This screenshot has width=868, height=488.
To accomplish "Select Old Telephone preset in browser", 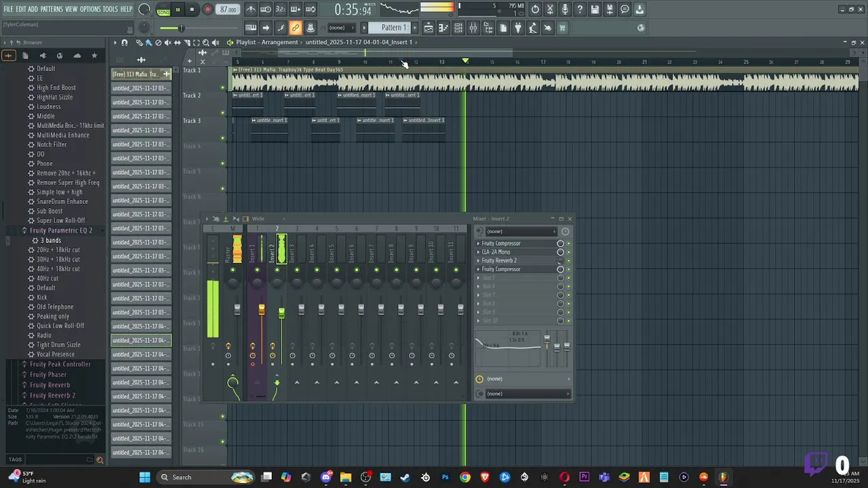I will tap(55, 307).
